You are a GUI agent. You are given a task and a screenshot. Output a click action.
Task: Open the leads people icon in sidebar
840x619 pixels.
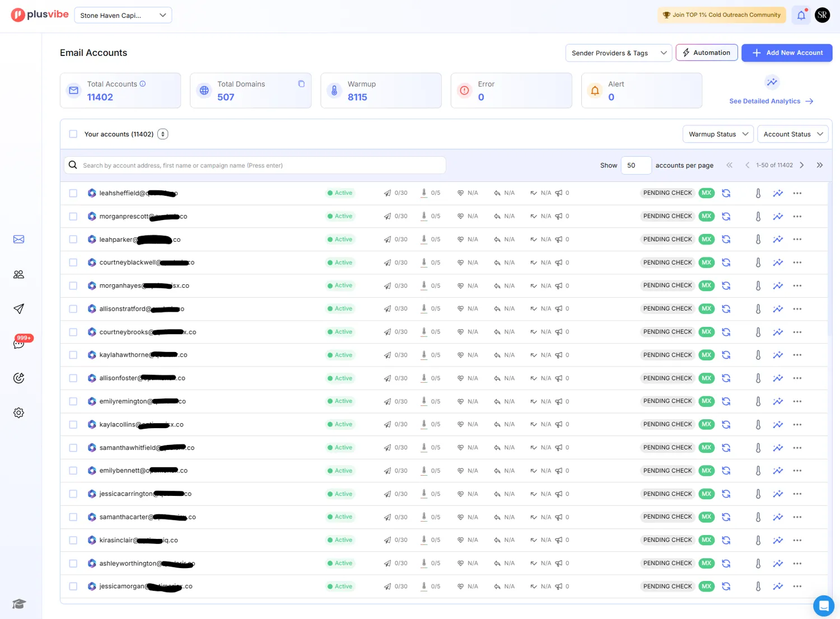click(18, 274)
